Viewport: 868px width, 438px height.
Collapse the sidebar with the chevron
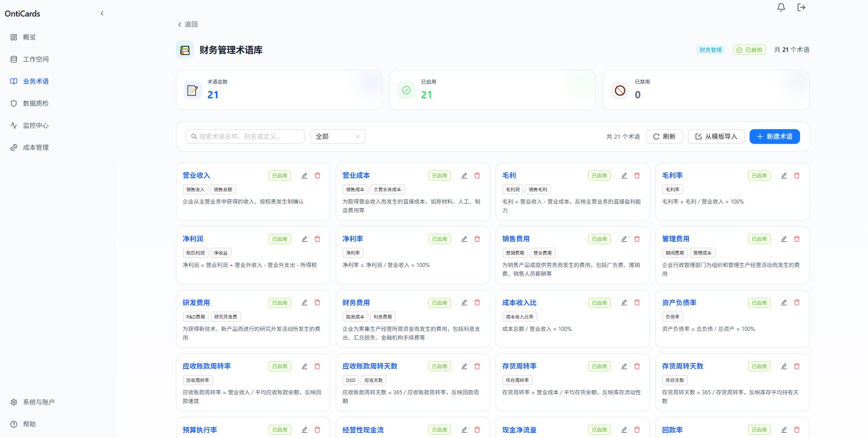[102, 13]
